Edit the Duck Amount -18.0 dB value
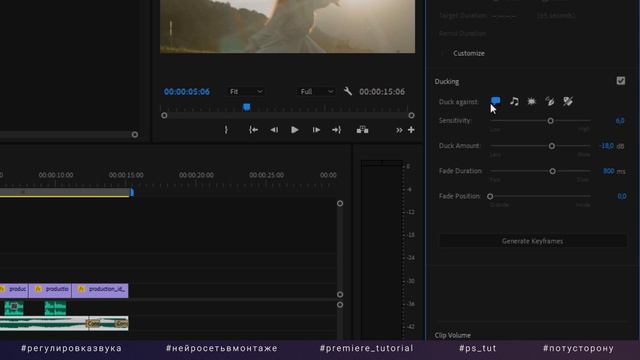Screen dimensions: 640x360 607,146
